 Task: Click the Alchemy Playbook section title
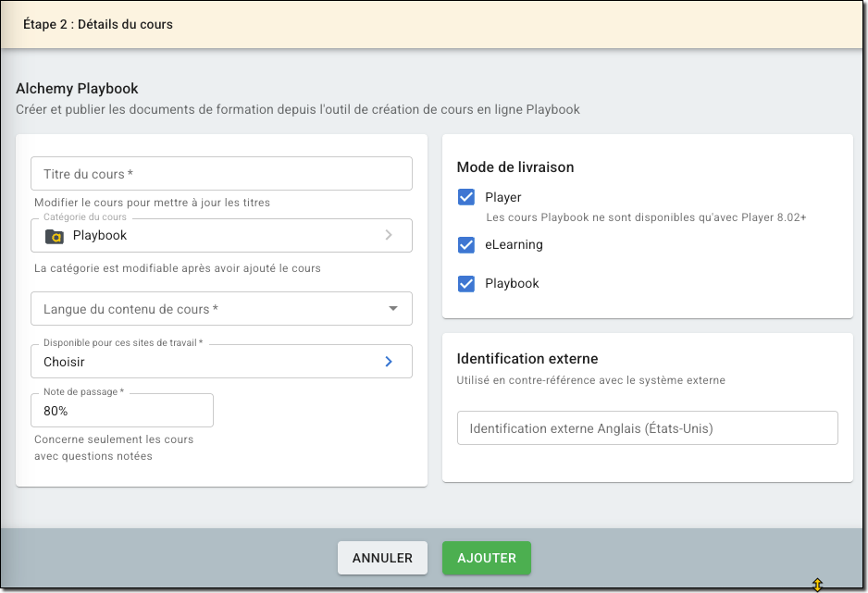click(77, 89)
